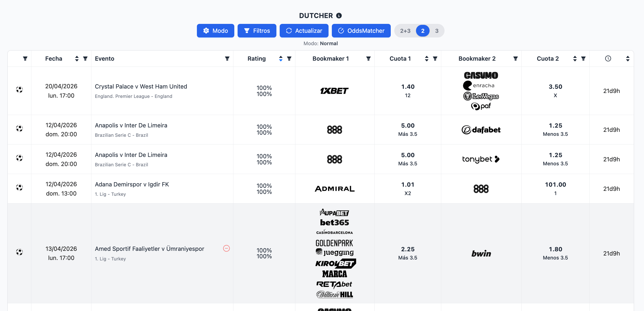Click the 3.50 draw odds value
Image resolution: width=644 pixels, height=311 pixels.
coord(555,87)
